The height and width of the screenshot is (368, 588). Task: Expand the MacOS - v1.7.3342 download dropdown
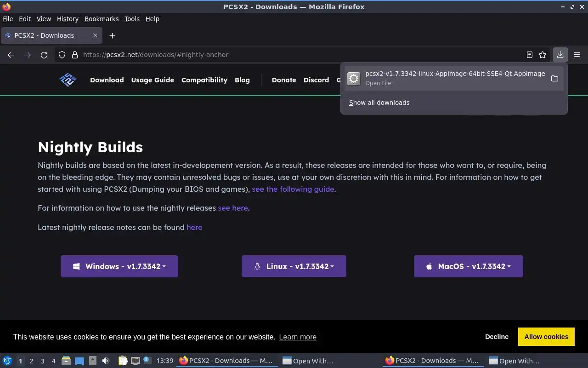[x=469, y=266]
